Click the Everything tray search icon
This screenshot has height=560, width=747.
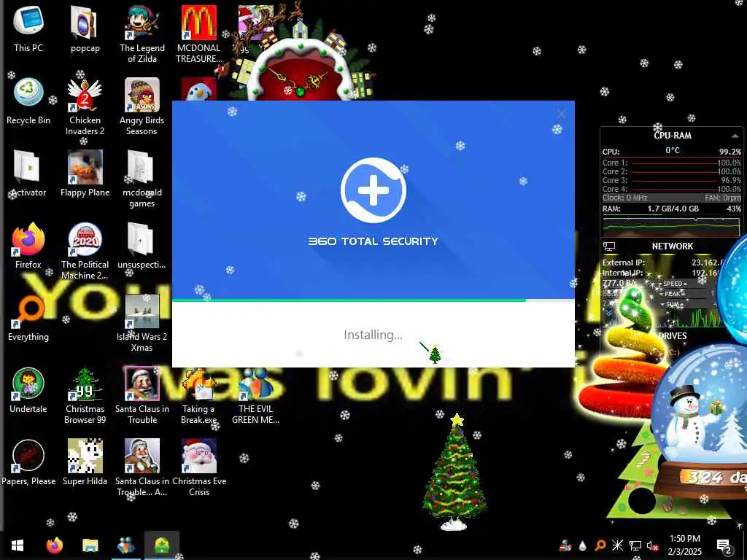pos(600,545)
